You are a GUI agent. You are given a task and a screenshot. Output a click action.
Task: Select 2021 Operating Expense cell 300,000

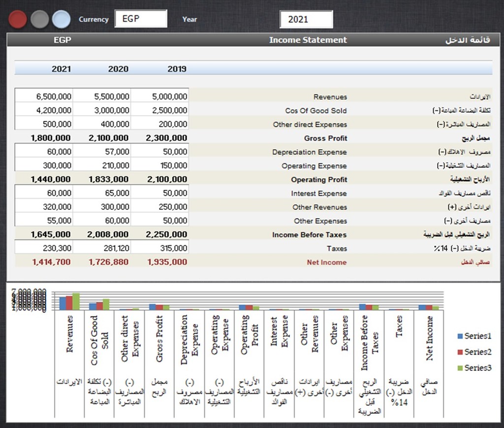44,165
